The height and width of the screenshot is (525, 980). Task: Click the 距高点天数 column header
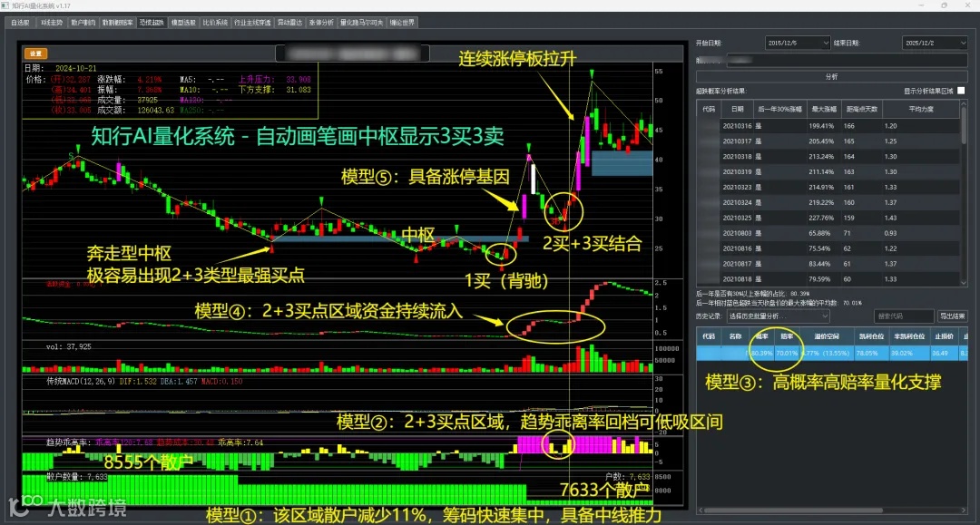coord(861,109)
